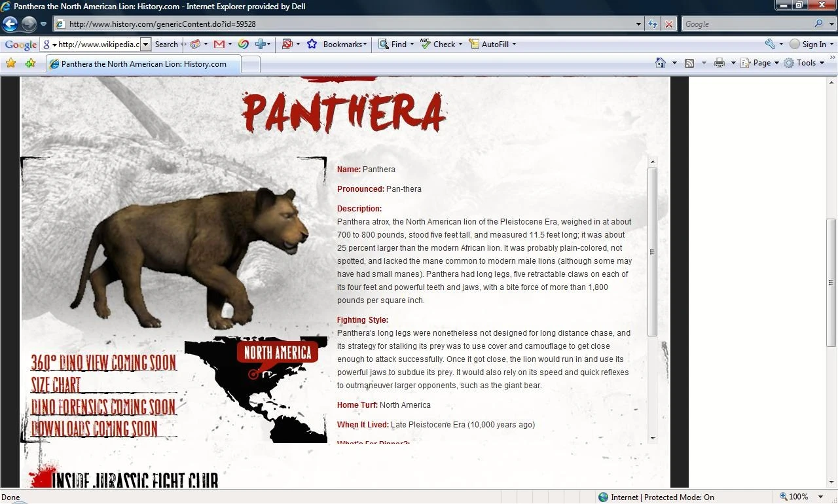The height and width of the screenshot is (504, 838).
Task: Click the PANTHERA page title heading
Action: click(344, 112)
